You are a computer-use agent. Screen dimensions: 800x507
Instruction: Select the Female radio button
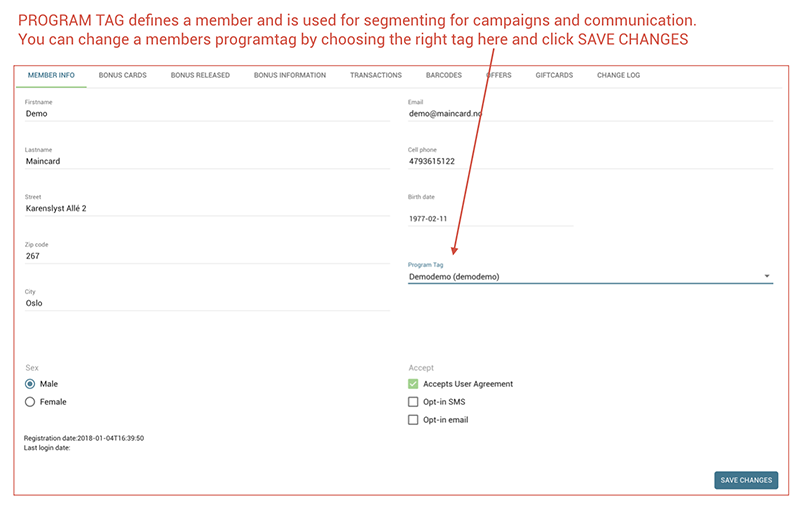[30, 402]
